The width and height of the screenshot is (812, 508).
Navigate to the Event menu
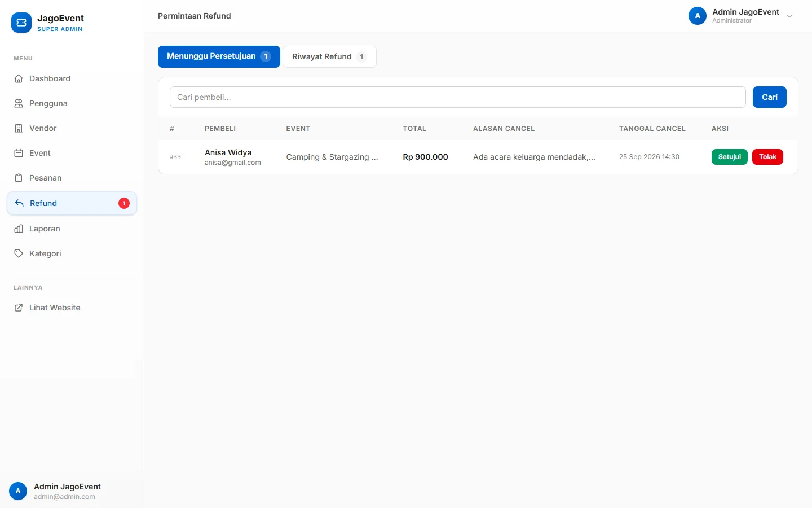click(x=72, y=153)
